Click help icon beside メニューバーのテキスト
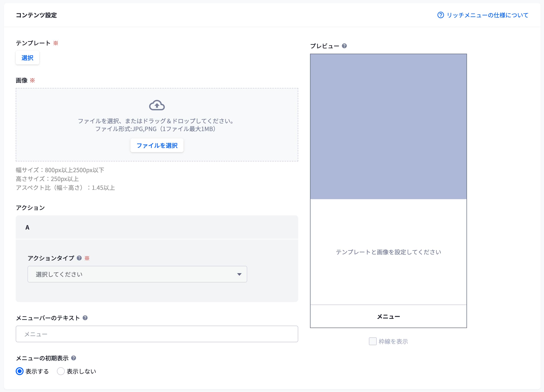The height and width of the screenshot is (392, 544). coord(85,318)
